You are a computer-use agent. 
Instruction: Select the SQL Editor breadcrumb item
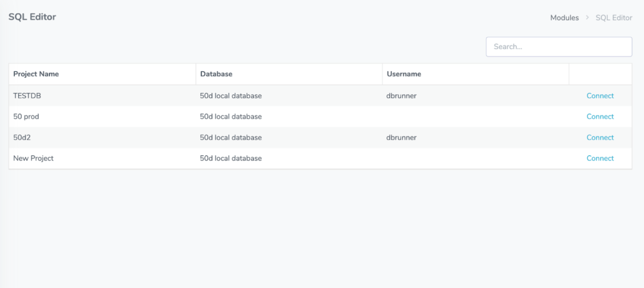tap(613, 18)
